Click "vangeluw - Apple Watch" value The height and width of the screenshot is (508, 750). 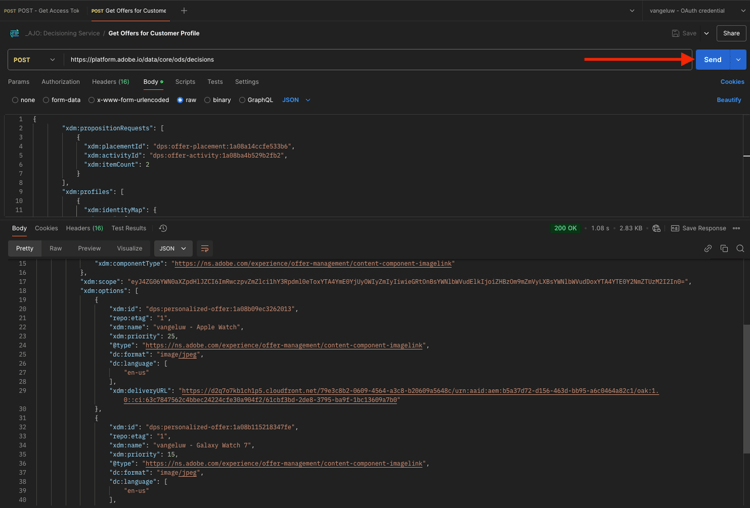198,327
